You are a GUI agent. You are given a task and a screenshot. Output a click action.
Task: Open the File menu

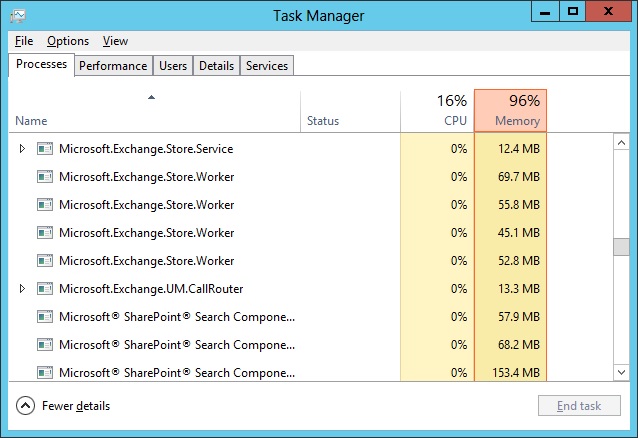click(24, 41)
